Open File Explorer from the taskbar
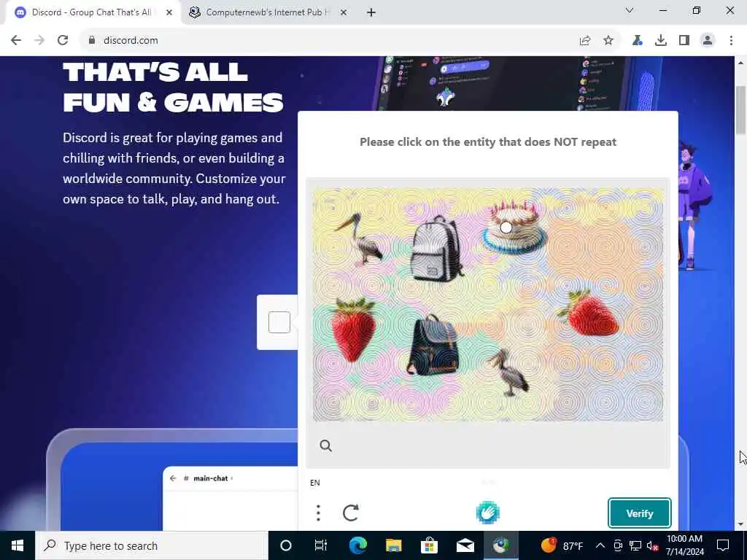747x560 pixels. click(x=393, y=545)
